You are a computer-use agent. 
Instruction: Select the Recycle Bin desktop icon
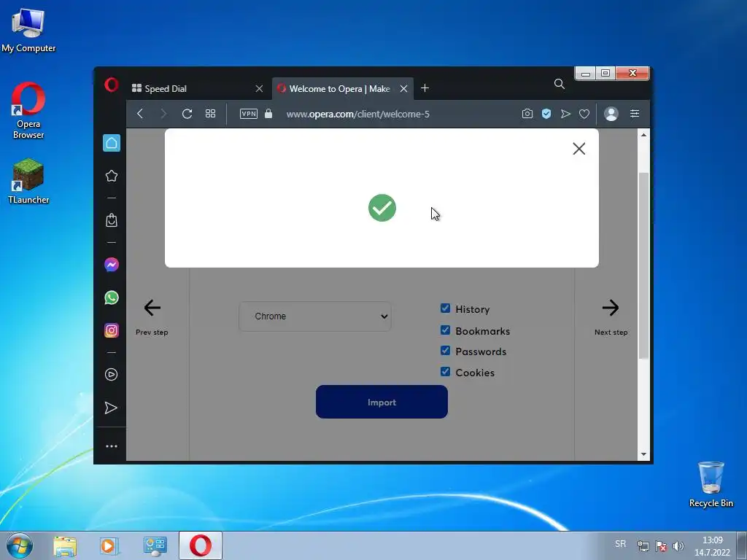tap(711, 484)
